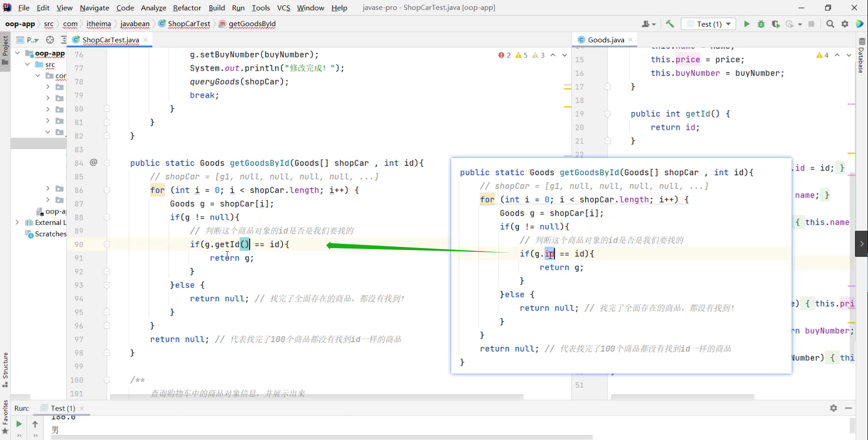Click the up arrow in Run panel

[x=35, y=424]
